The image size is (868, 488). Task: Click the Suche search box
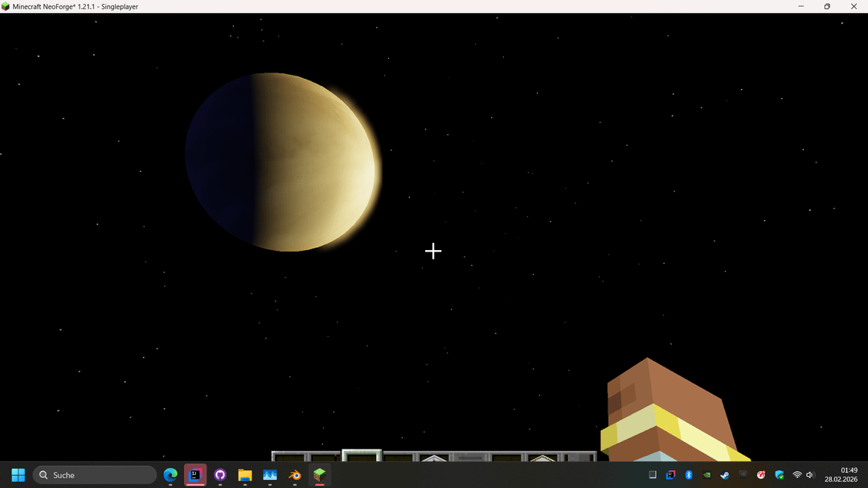tap(95, 475)
